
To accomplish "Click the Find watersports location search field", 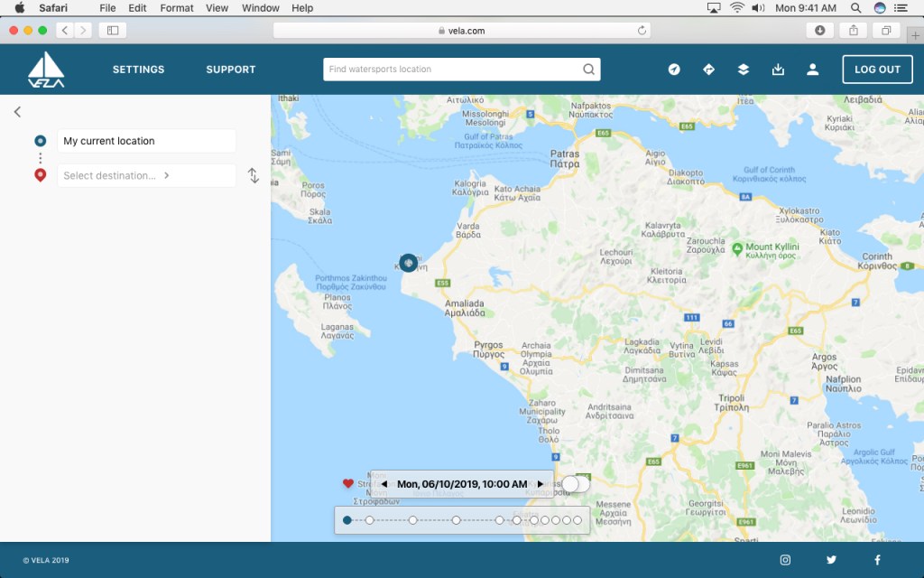I will point(451,70).
